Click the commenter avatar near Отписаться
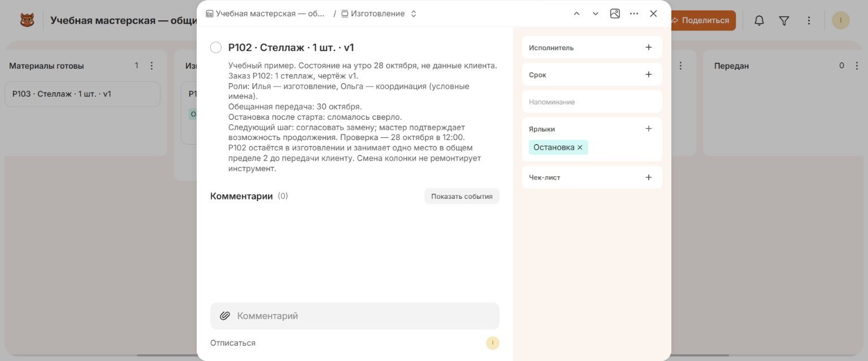Image resolution: width=868 pixels, height=361 pixels. [x=492, y=343]
